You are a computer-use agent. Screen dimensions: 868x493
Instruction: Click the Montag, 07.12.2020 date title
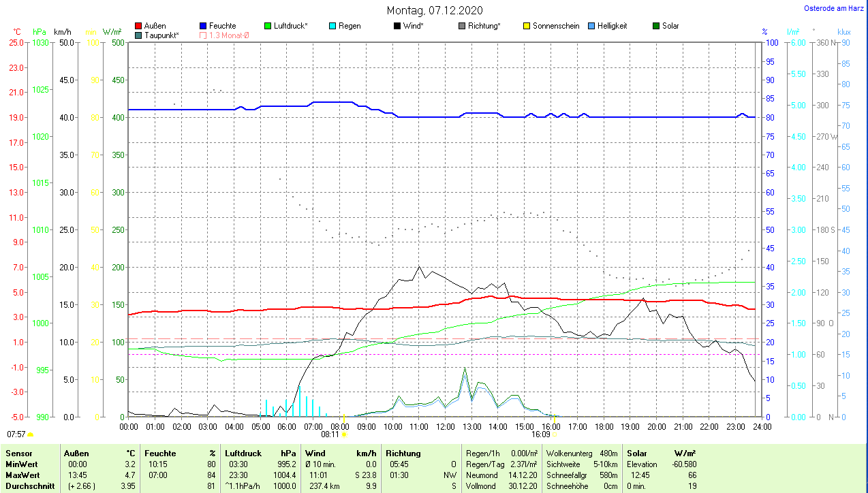(x=435, y=10)
